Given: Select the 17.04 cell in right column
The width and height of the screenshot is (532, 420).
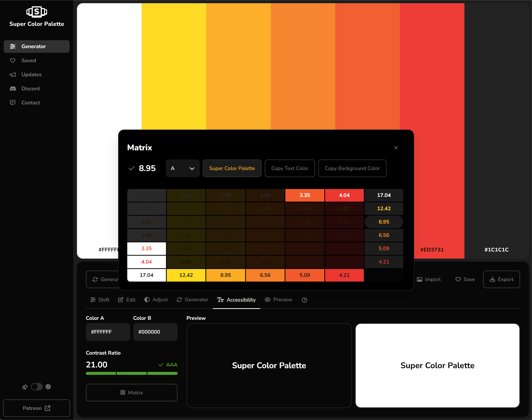Looking at the screenshot, I should click(x=384, y=195).
